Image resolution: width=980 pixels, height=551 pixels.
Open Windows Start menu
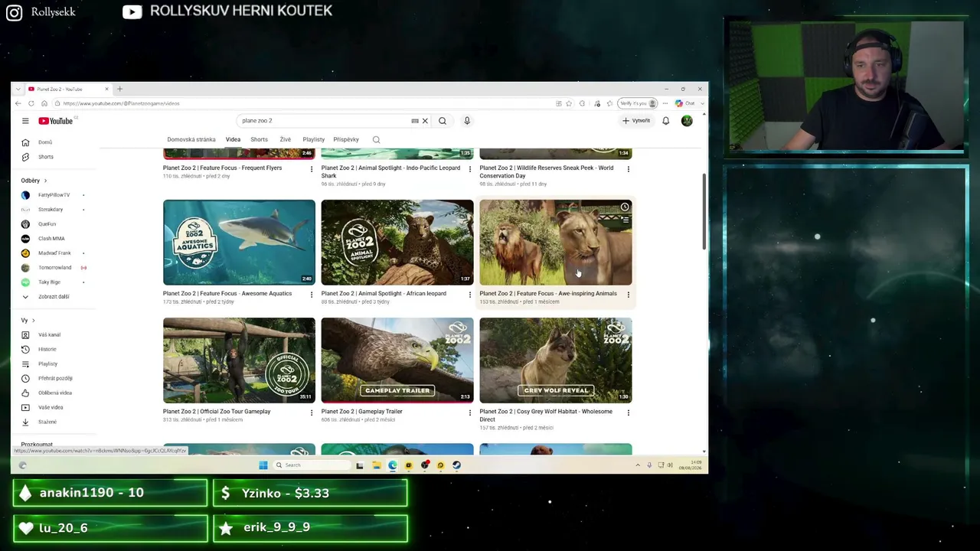263,465
